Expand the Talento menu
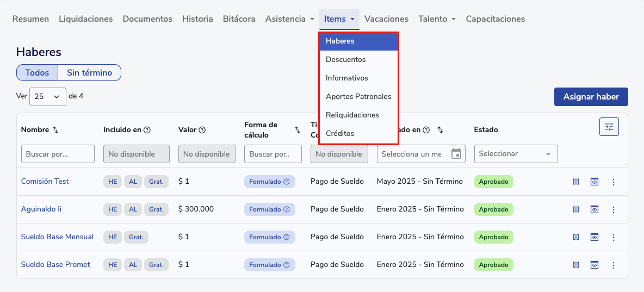 click(437, 19)
